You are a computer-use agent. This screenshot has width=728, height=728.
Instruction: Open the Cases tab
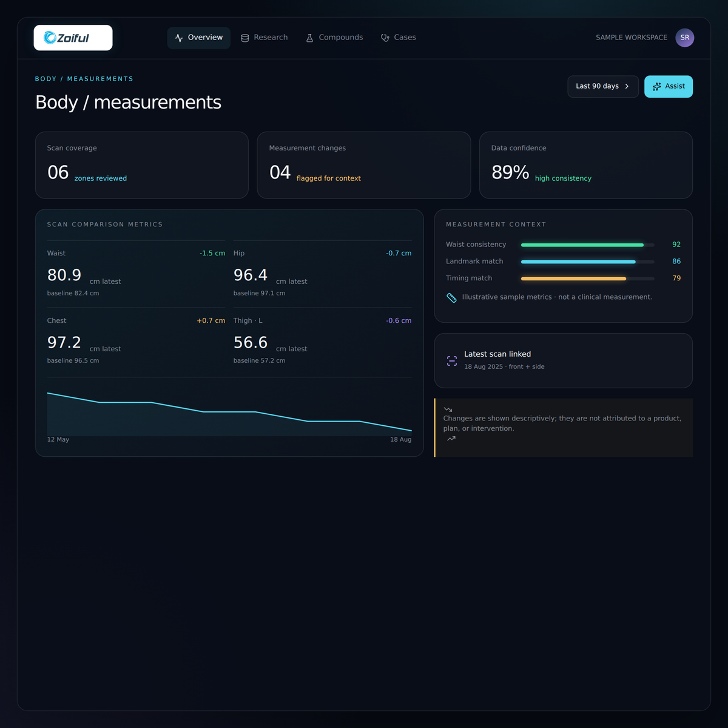[399, 38]
